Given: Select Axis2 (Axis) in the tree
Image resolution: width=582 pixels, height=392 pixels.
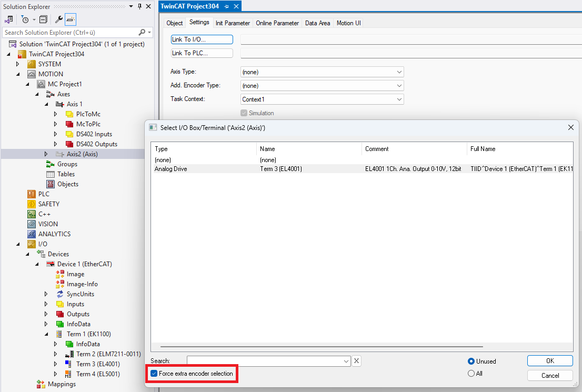Looking at the screenshot, I should tap(82, 154).
